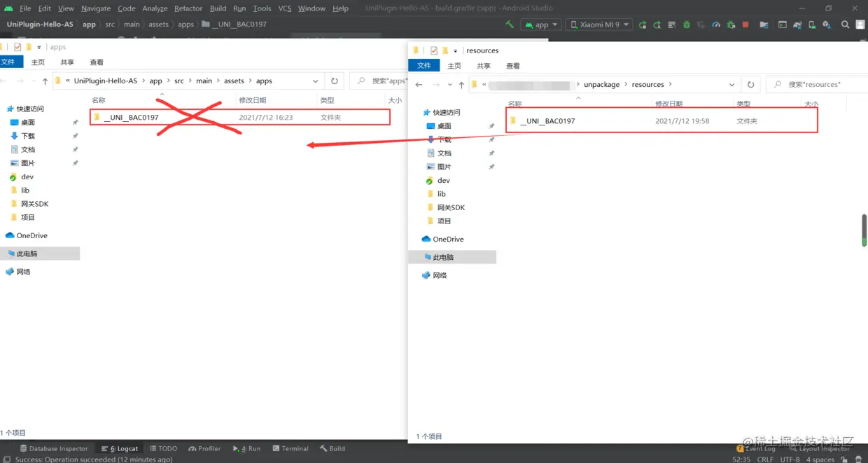Open the TODO tool window
The image size is (868, 463).
pos(163,448)
